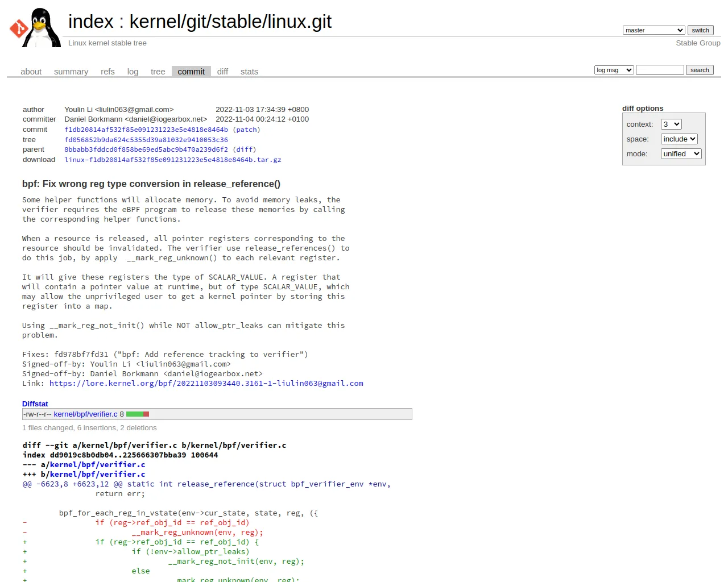Open kernel/bpf/verifier.c in the diffstat row
The height and width of the screenshot is (582, 728).
coord(85,414)
